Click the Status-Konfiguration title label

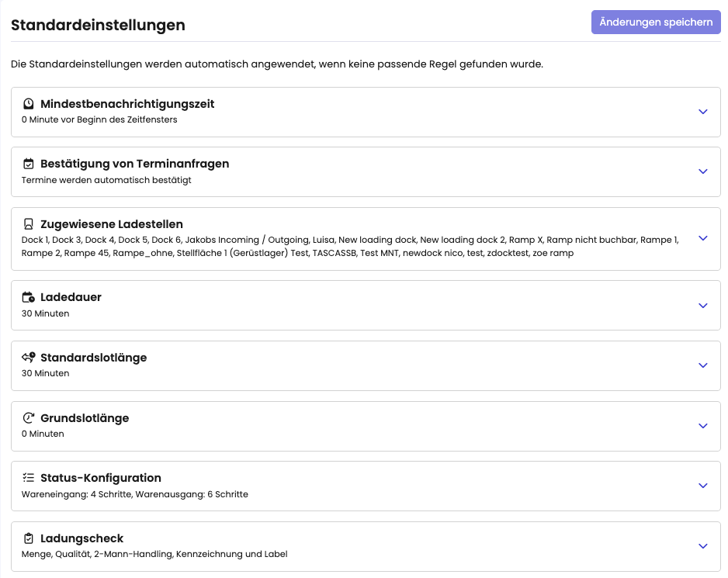(x=101, y=478)
